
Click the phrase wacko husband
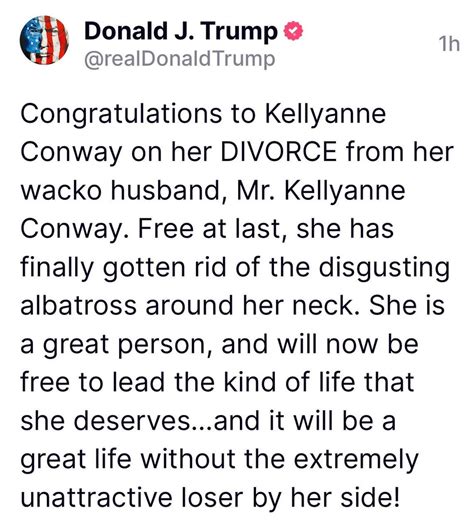point(121,190)
